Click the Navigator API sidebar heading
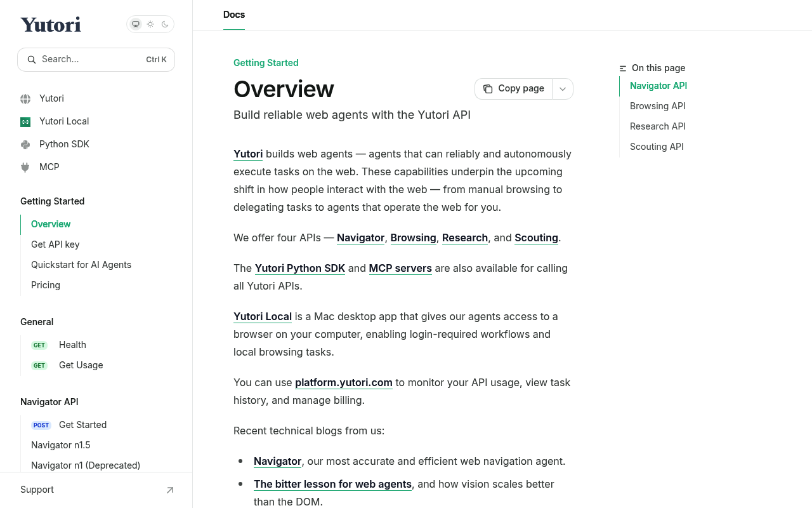This screenshot has width=812, height=508. [49, 402]
